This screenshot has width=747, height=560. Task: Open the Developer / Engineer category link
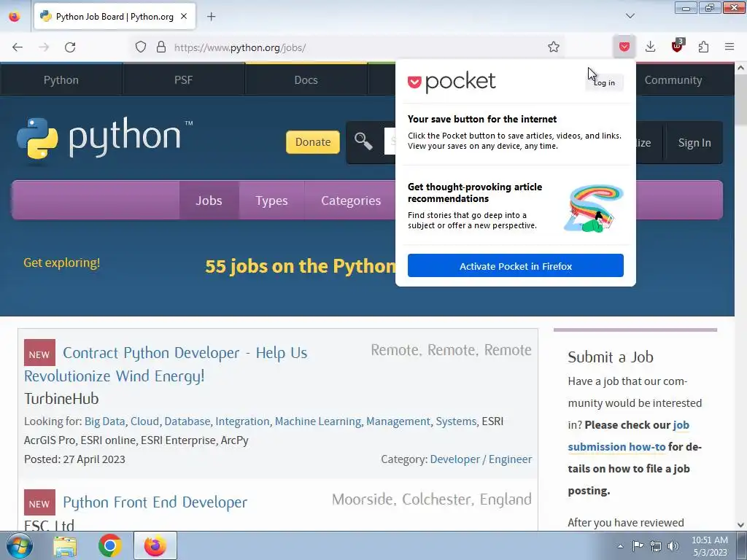point(481,459)
